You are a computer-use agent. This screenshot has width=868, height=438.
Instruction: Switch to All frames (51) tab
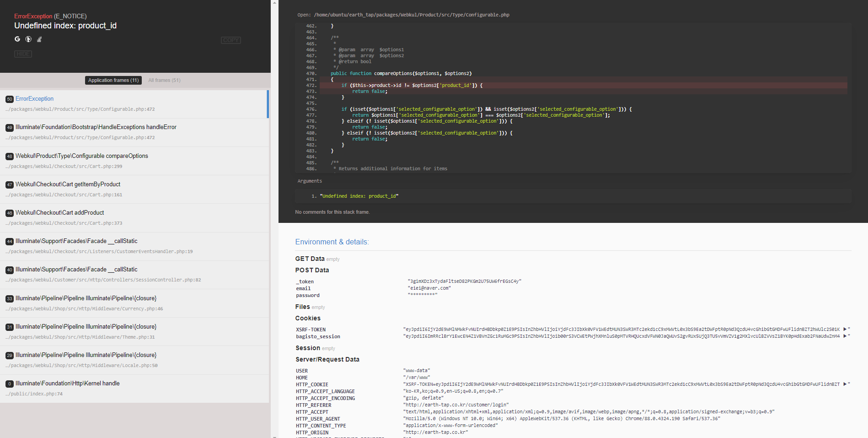[164, 80]
